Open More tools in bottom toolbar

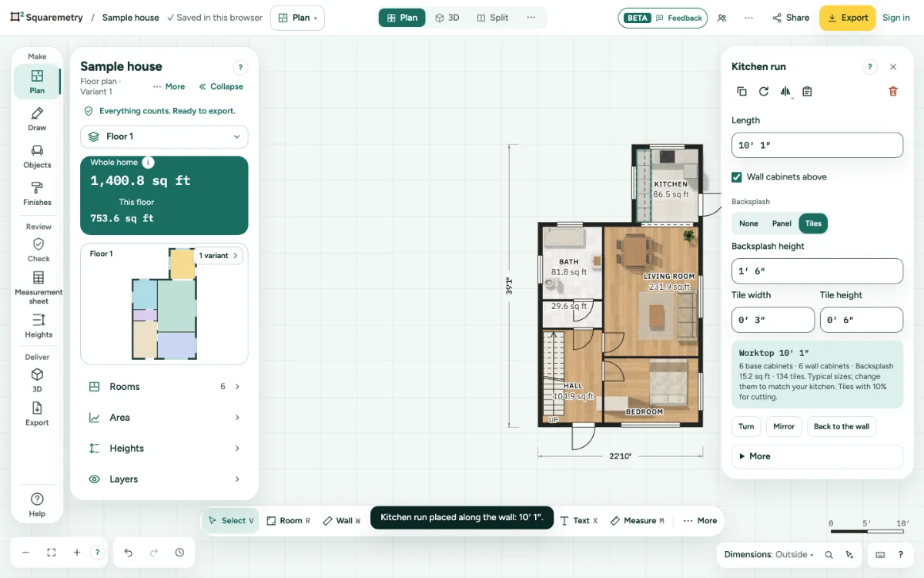700,521
